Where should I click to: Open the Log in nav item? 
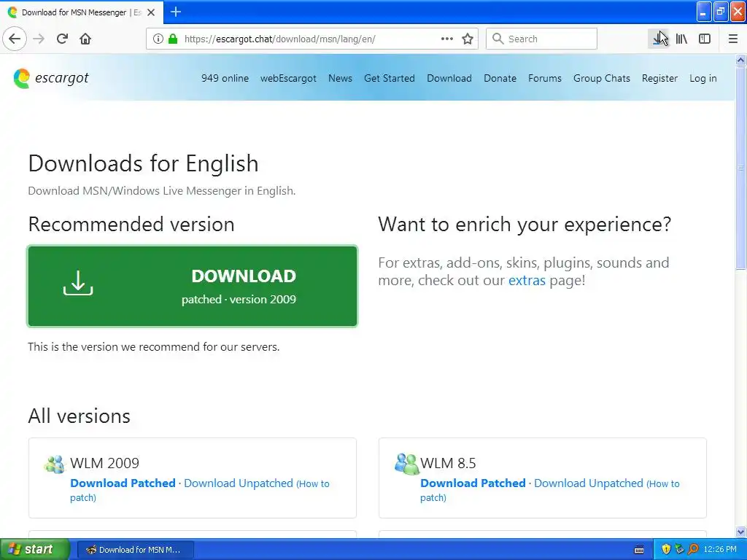(703, 78)
